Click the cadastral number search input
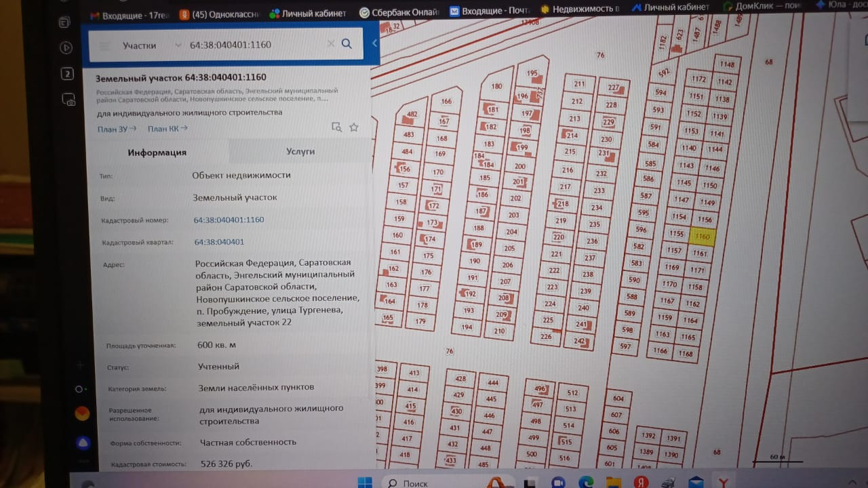The width and height of the screenshot is (868, 488). point(254,45)
